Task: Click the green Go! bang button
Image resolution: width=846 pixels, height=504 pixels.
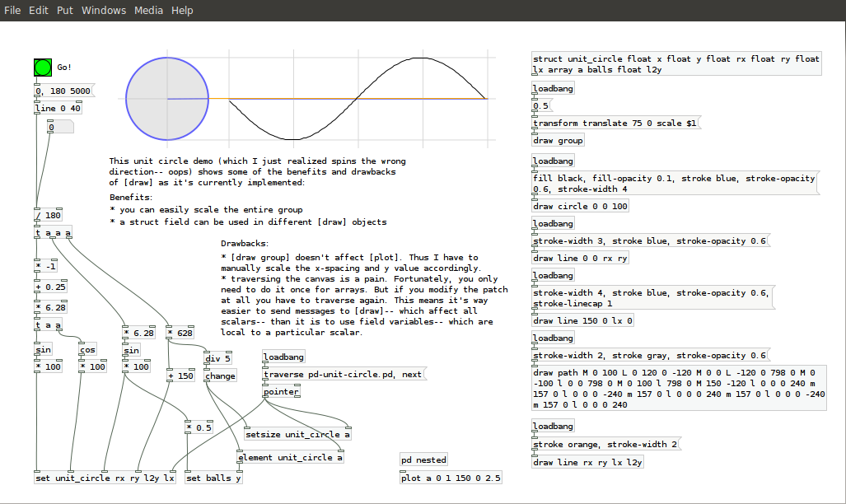Action: click(43, 68)
